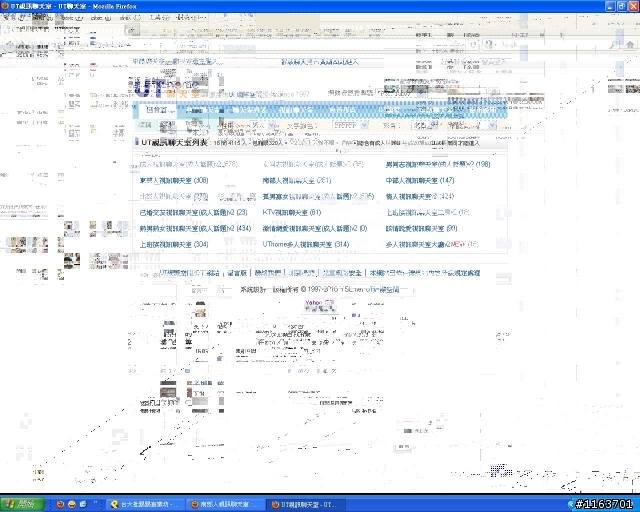Open 東部人視訊聊天室 (308) room
Screen dimensions: 640x512
tap(174, 180)
